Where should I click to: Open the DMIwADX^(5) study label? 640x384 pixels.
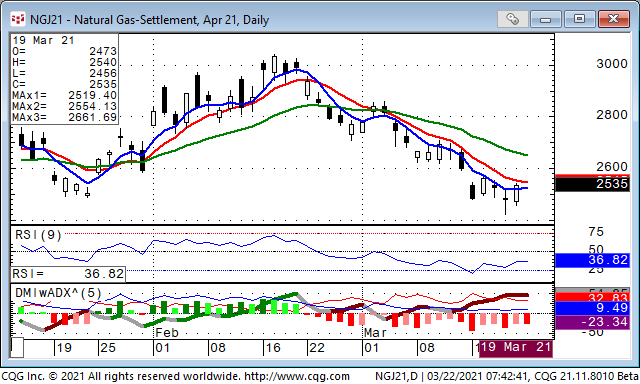pos(58,293)
